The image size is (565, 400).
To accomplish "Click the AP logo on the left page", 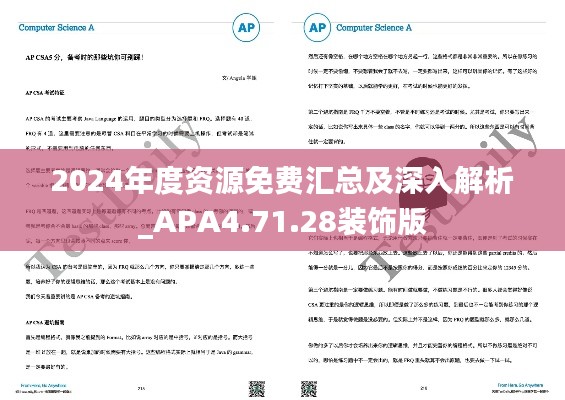I will 246,28.
